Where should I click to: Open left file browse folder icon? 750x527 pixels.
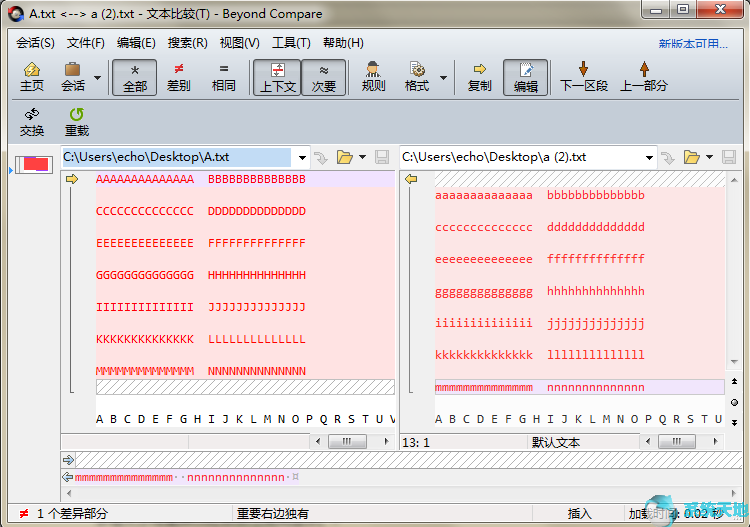pyautogui.click(x=344, y=157)
